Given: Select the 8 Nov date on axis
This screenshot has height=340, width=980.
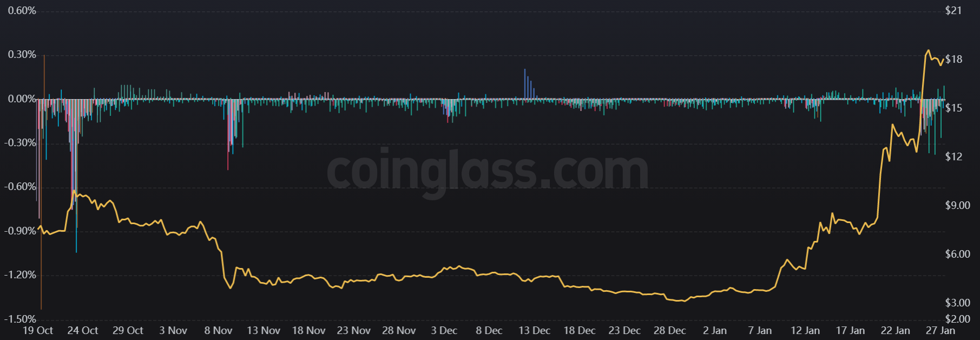Looking at the screenshot, I should coord(218,330).
